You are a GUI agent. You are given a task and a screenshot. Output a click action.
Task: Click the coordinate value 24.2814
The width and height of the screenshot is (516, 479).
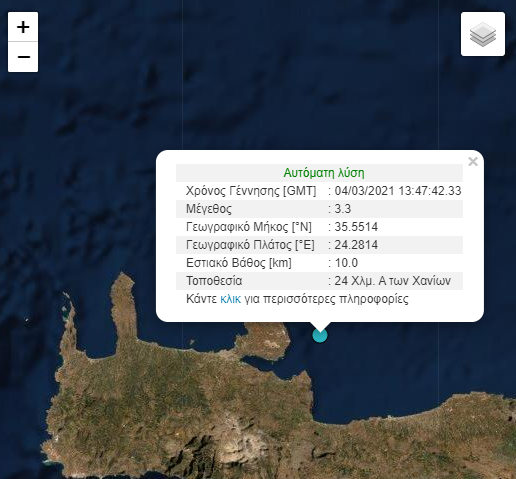click(x=356, y=245)
